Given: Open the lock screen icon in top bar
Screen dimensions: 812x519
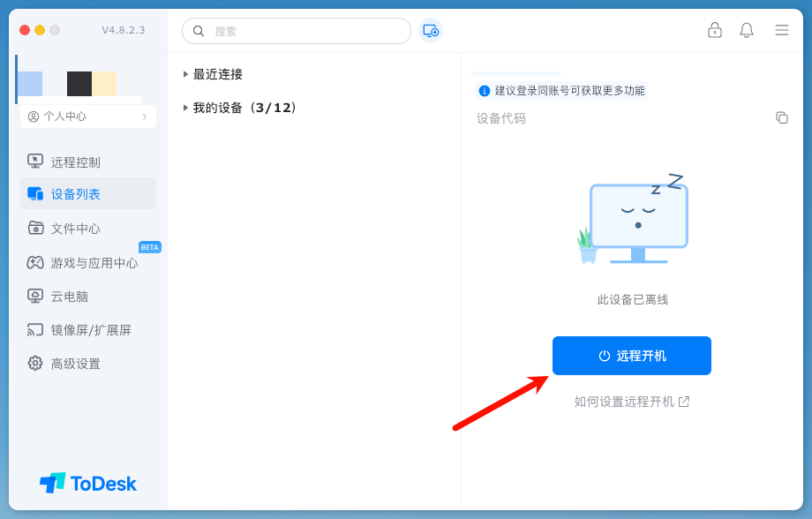Looking at the screenshot, I should point(715,30).
